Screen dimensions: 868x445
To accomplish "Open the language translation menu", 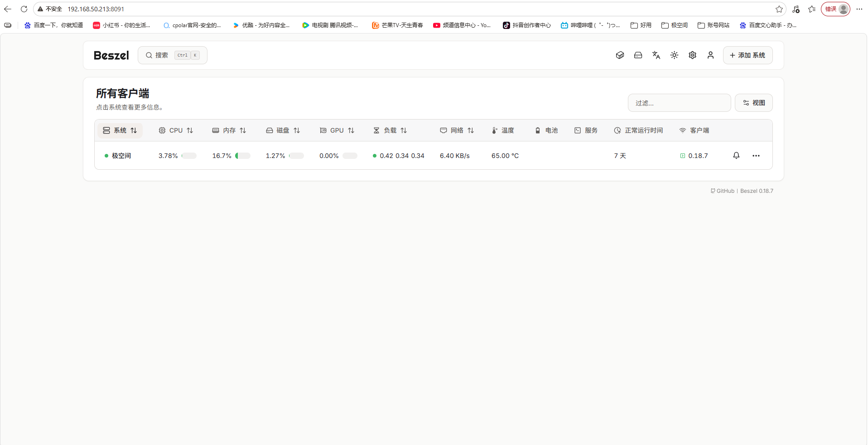I will tap(656, 55).
